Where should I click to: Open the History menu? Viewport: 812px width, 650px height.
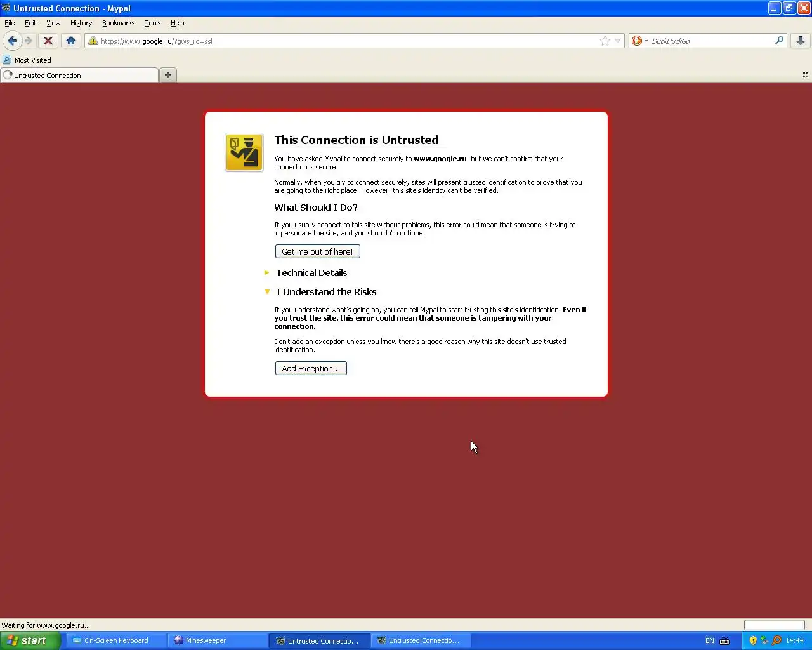pyautogui.click(x=81, y=23)
